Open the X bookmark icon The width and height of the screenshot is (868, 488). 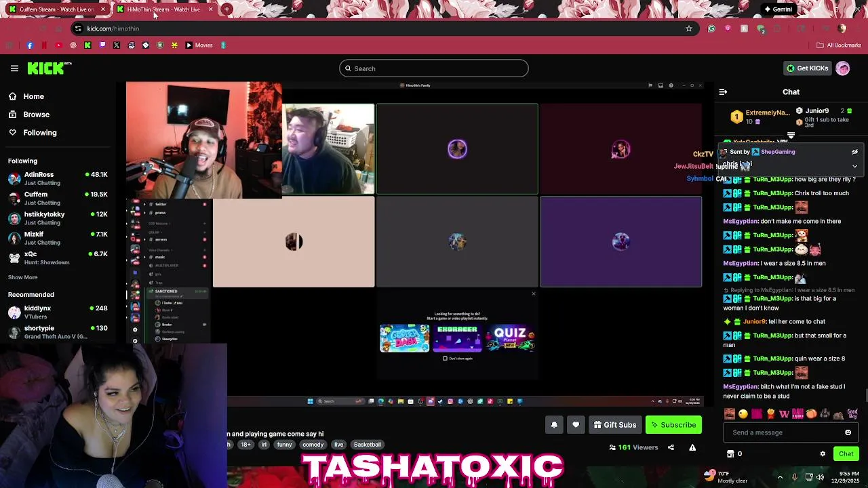tap(117, 45)
